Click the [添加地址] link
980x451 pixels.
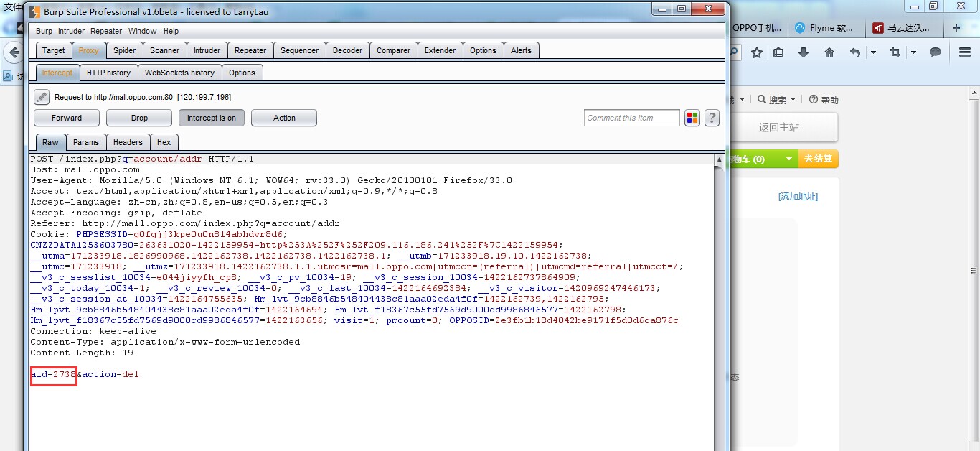pos(798,197)
